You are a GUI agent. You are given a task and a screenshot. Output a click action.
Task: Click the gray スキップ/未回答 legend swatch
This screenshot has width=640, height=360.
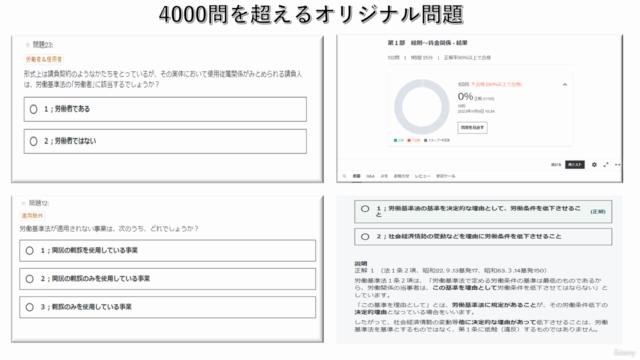(426, 140)
